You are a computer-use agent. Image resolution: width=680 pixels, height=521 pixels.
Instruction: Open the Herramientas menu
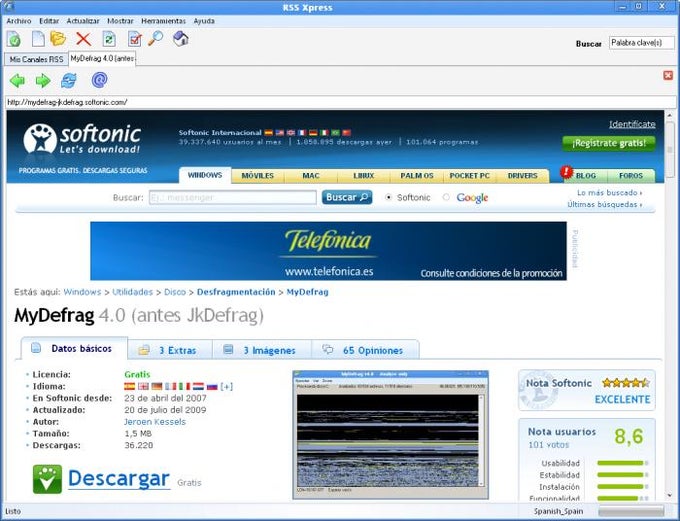163,21
